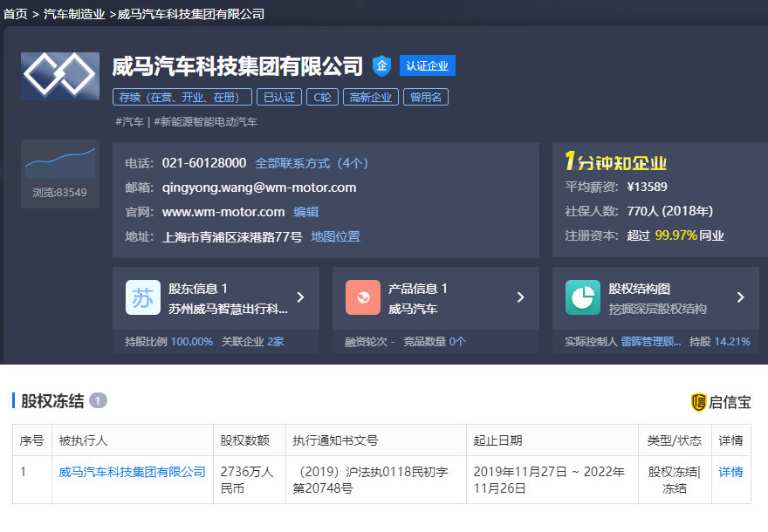Click the date range 2019年11月27日 ~ 2022年11月26日

(549, 481)
